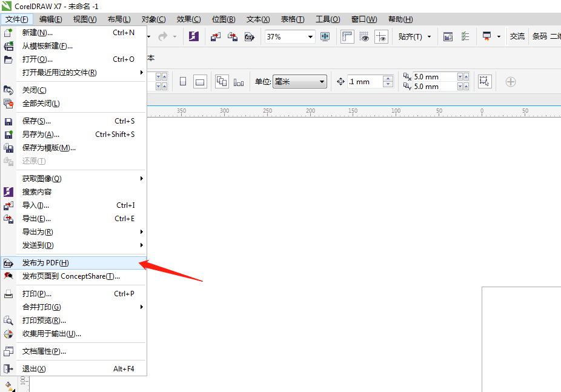The width and height of the screenshot is (561, 392).
Task: Choose 退出(X) menu entry
Action: pyautogui.click(x=74, y=369)
